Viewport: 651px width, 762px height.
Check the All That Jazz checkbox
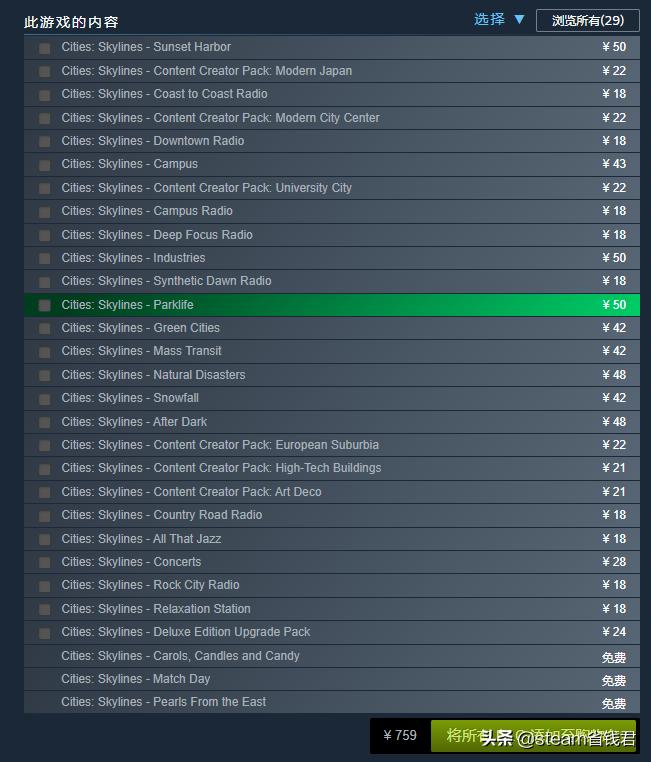click(x=44, y=539)
